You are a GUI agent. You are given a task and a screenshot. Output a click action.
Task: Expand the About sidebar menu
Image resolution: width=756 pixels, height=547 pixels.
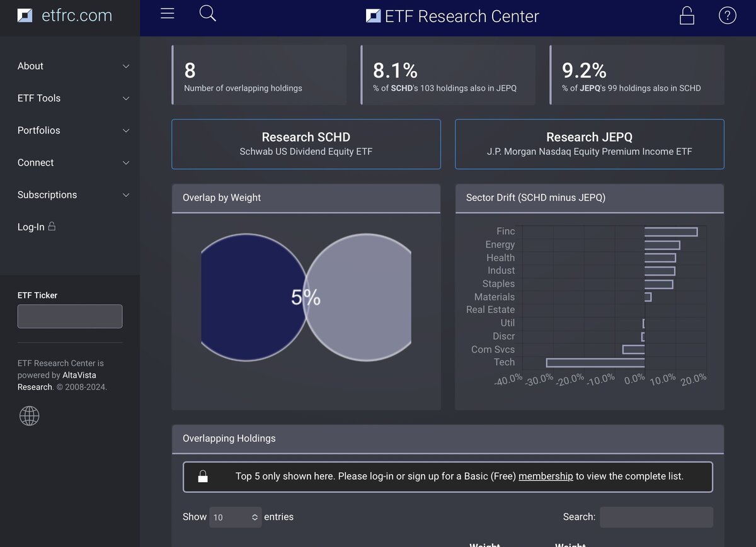72,66
